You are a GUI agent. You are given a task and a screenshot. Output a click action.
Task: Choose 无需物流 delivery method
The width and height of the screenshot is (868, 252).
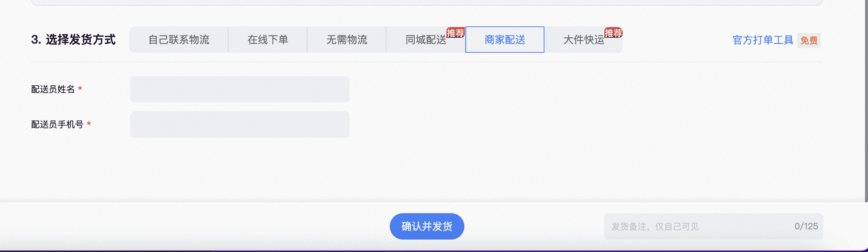[347, 40]
